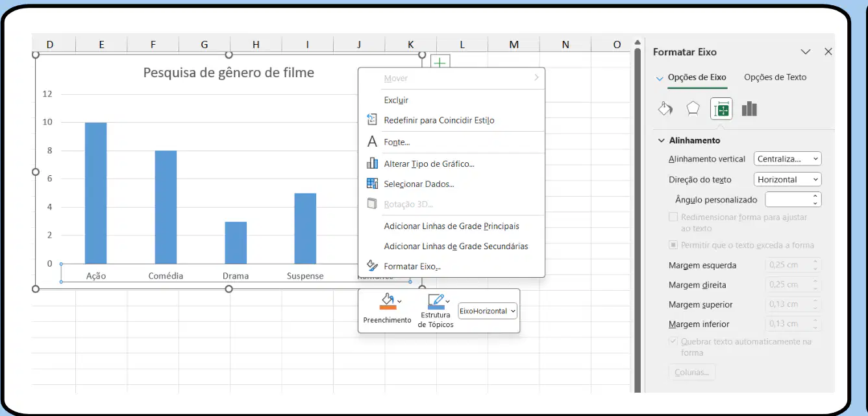
Task: Expand the Opções de Eixo chevron
Action: click(660, 78)
